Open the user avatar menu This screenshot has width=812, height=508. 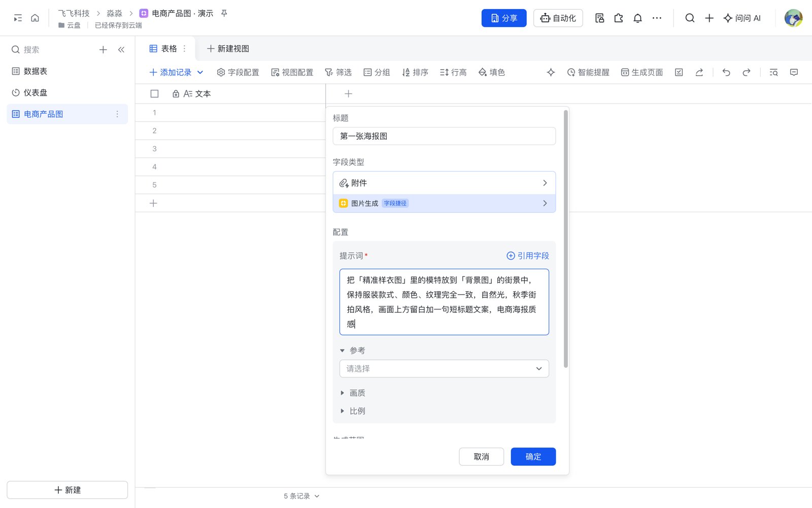pyautogui.click(x=793, y=18)
